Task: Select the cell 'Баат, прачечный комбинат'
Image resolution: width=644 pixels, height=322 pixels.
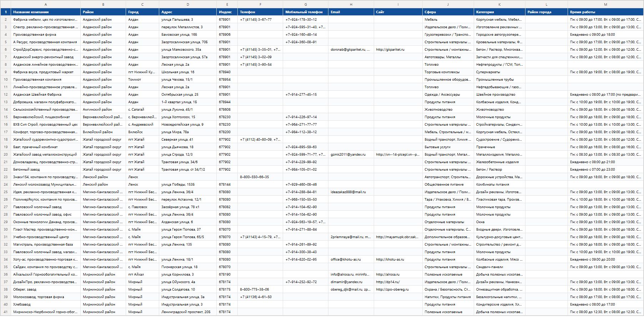Action: click(x=46, y=147)
